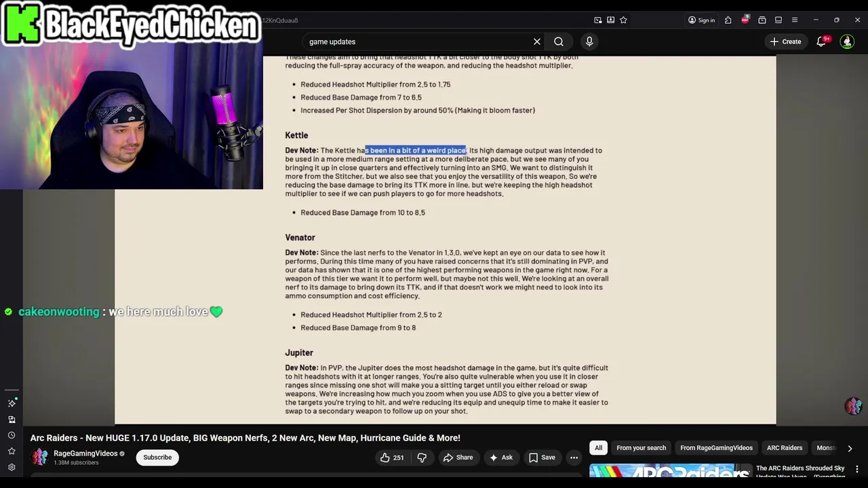Select the From your search chip

tap(641, 448)
